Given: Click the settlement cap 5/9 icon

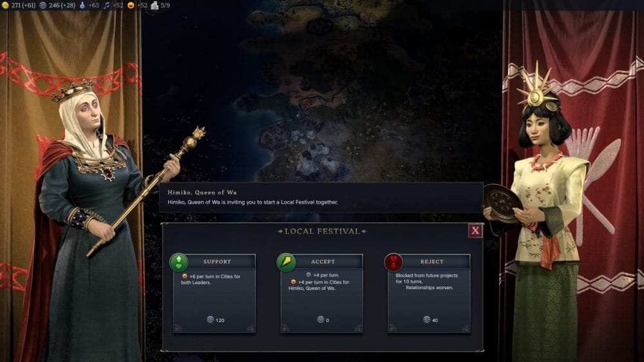Looking at the screenshot, I should pyautogui.click(x=155, y=5).
